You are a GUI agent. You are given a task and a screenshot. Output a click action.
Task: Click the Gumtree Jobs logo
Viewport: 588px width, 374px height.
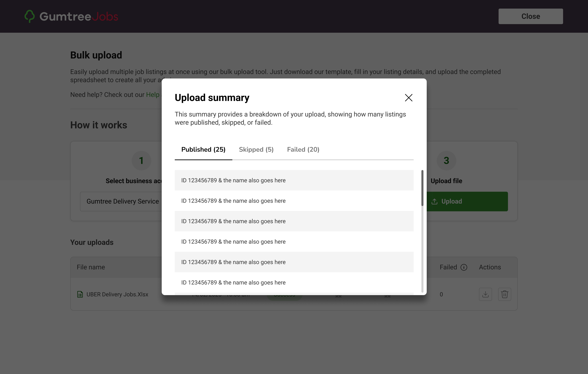(x=71, y=16)
